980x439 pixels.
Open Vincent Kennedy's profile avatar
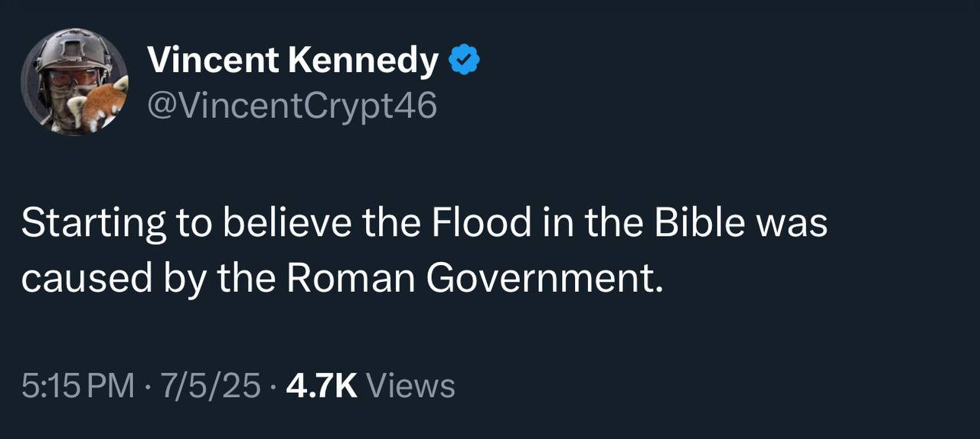coord(74,82)
